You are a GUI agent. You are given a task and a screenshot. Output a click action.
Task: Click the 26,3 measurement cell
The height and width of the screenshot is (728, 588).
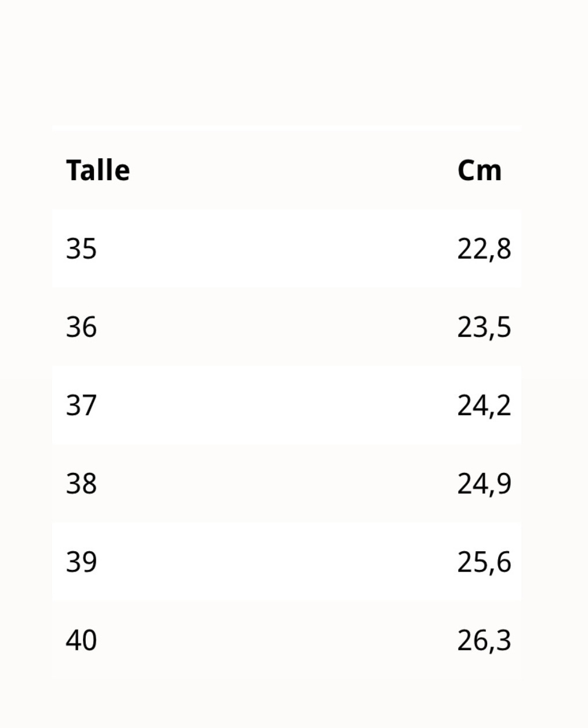point(484,640)
